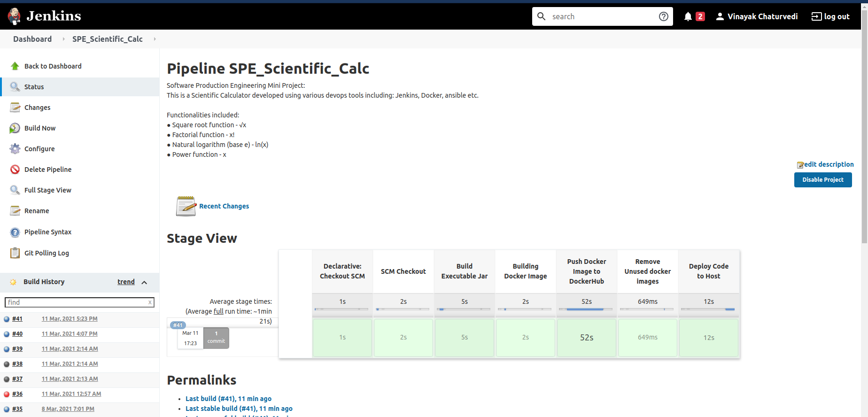
Task: Click the Build Now clock icon
Action: point(15,128)
